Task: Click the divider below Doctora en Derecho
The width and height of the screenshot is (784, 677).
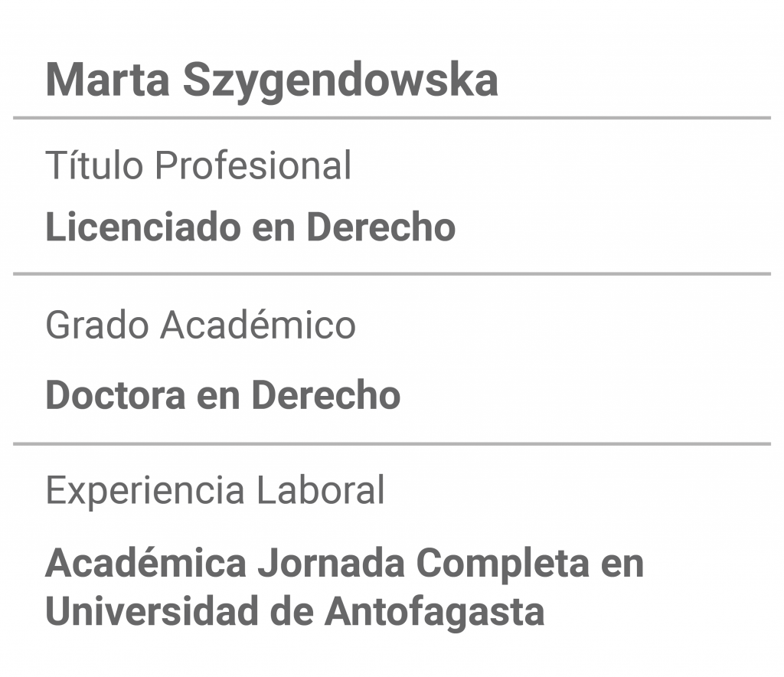Action: (392, 443)
